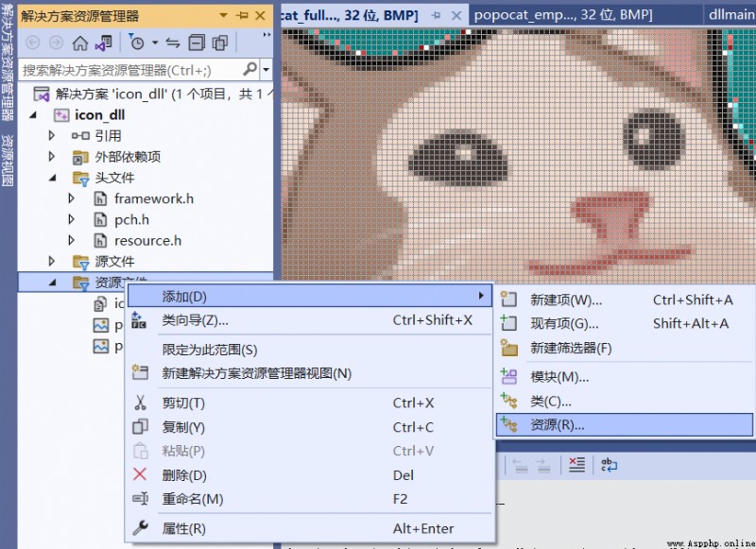756x549 pixels.
Task: Expand the 外部依赖项 node
Action: (52, 157)
